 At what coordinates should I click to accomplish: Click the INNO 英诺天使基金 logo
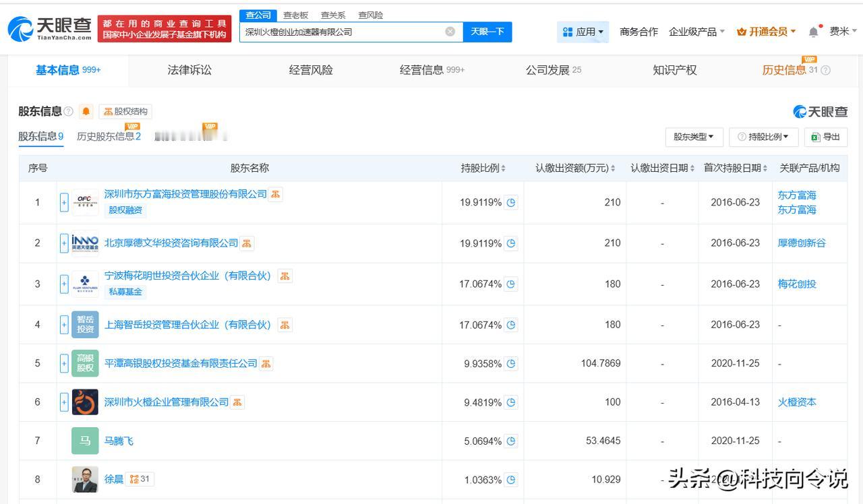(85, 243)
